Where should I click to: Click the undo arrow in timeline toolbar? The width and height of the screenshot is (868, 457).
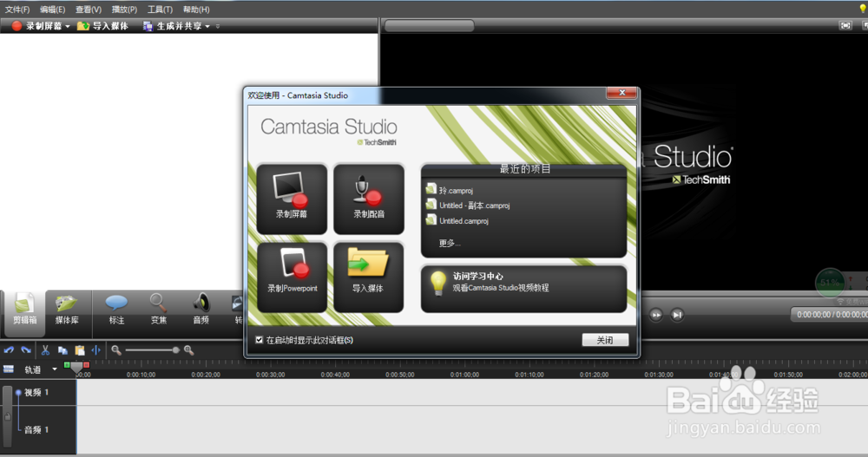[x=9, y=349]
